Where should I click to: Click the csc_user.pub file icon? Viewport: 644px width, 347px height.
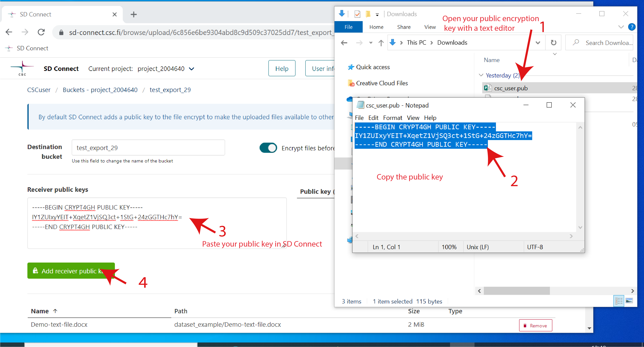pyautogui.click(x=488, y=88)
